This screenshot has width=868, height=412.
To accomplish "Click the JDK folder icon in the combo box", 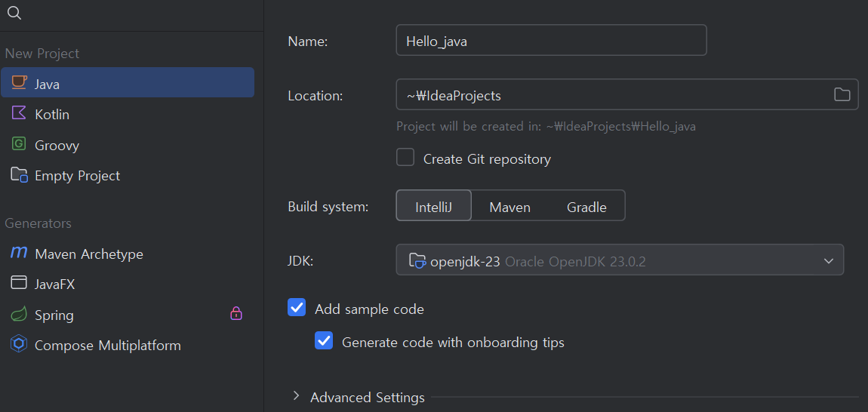I will (x=417, y=260).
